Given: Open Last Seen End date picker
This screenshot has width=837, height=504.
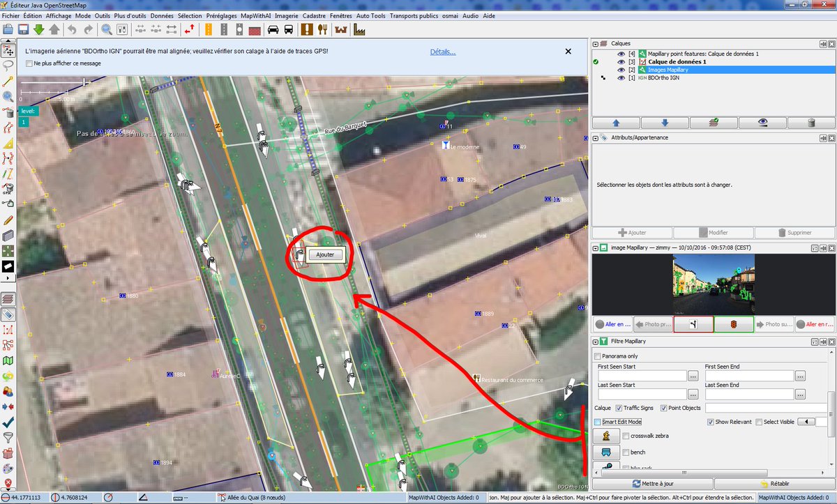Looking at the screenshot, I should tap(800, 394).
